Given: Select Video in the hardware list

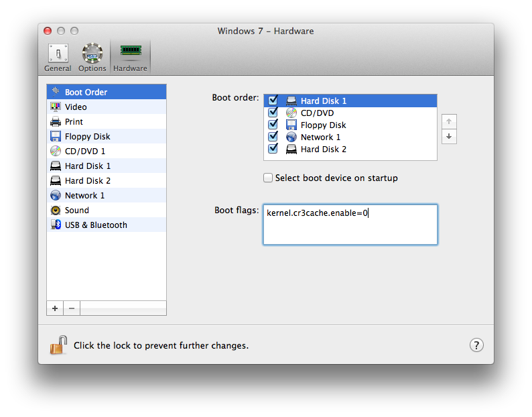Looking at the screenshot, I should pyautogui.click(x=107, y=107).
